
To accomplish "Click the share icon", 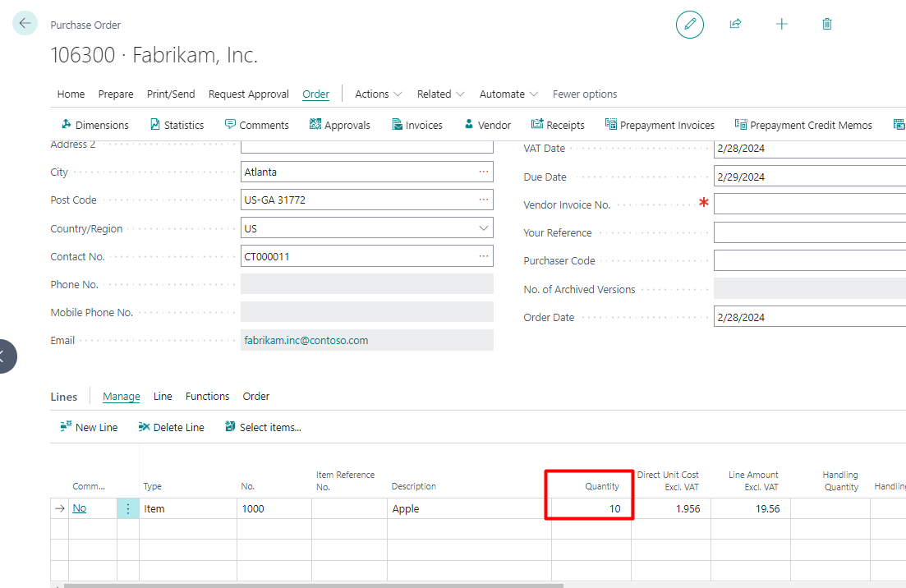I will pyautogui.click(x=735, y=25).
